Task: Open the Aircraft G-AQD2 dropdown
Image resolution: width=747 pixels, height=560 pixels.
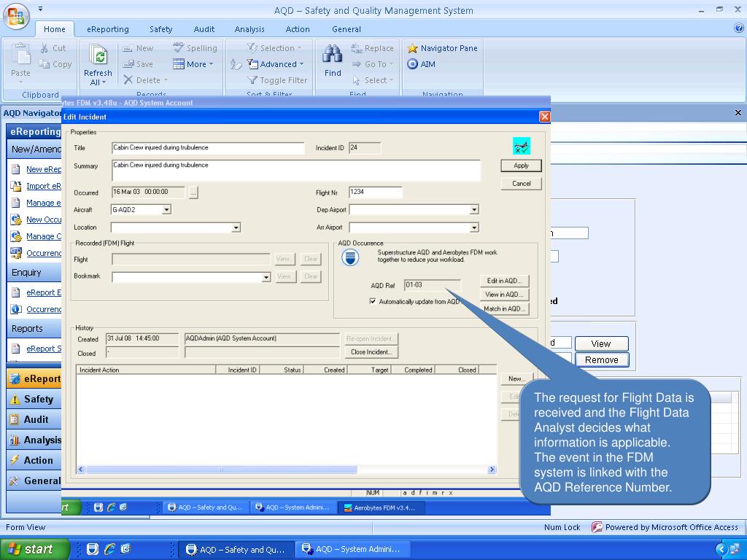Action: pyautogui.click(x=166, y=209)
